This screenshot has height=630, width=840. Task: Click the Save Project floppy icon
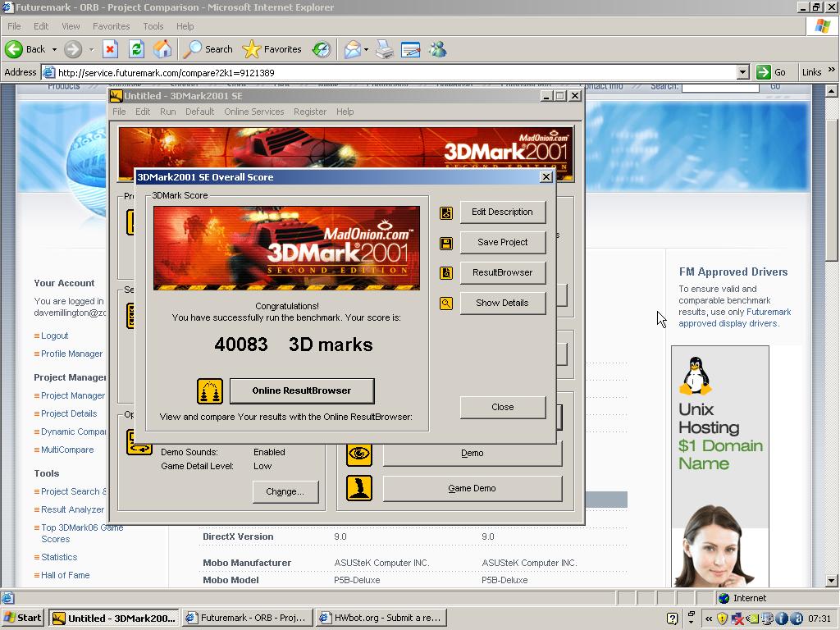click(445, 243)
